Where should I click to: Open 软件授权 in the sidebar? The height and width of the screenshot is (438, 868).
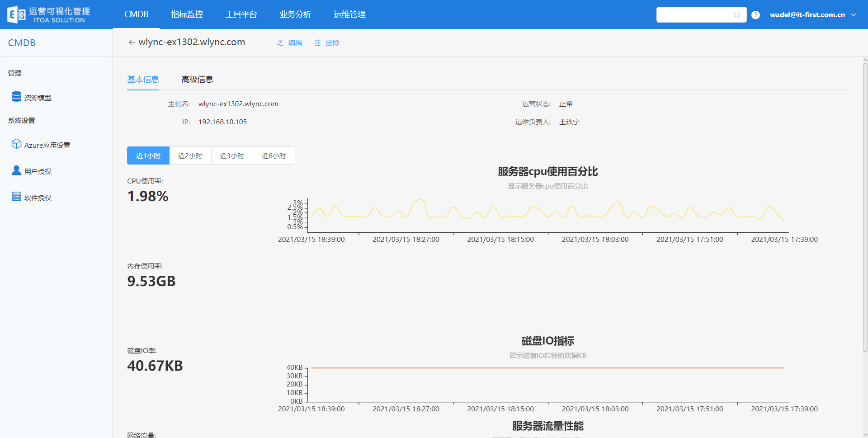[38, 198]
